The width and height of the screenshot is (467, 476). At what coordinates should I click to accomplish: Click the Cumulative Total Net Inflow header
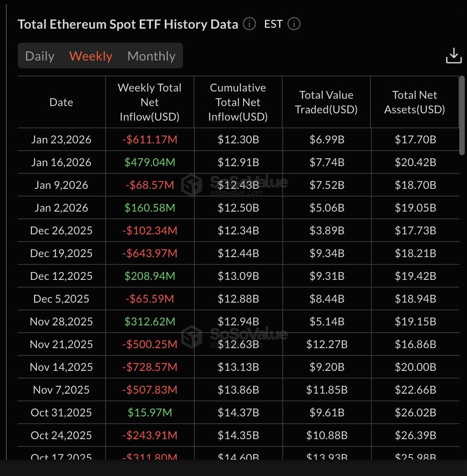238,102
